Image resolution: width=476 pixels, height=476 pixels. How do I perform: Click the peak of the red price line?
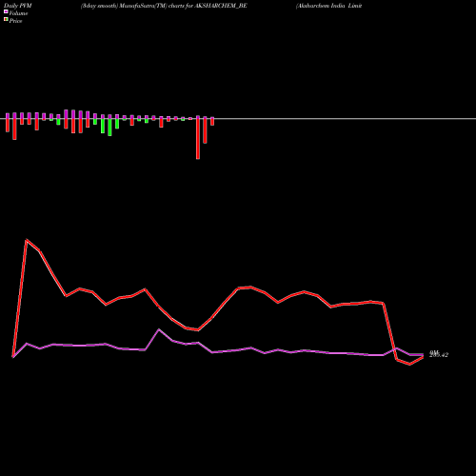[x=27, y=240]
